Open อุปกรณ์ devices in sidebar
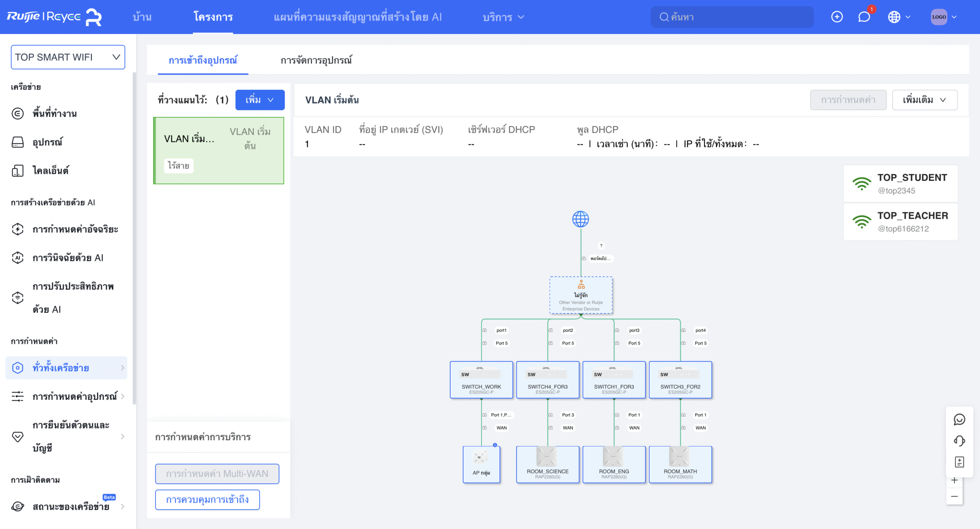980x529 pixels. 47,142
